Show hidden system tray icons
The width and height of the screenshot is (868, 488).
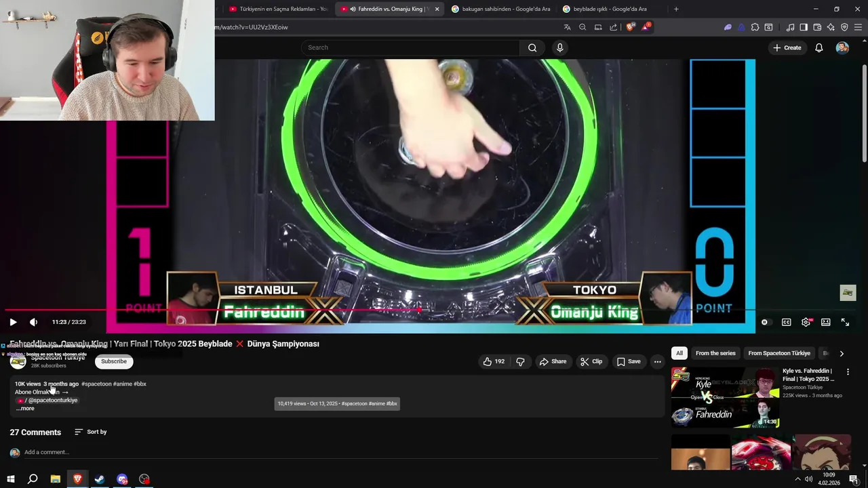point(797,479)
